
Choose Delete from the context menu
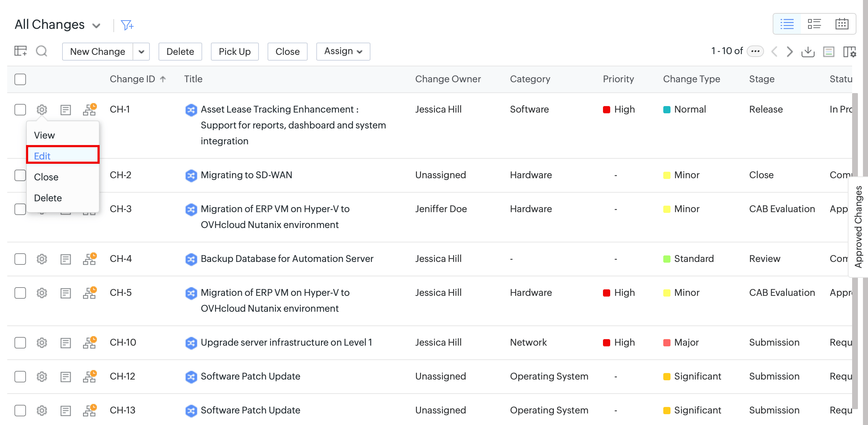click(48, 198)
